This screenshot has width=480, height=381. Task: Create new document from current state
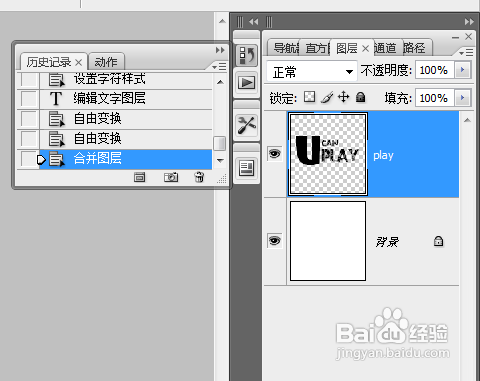pos(139,177)
